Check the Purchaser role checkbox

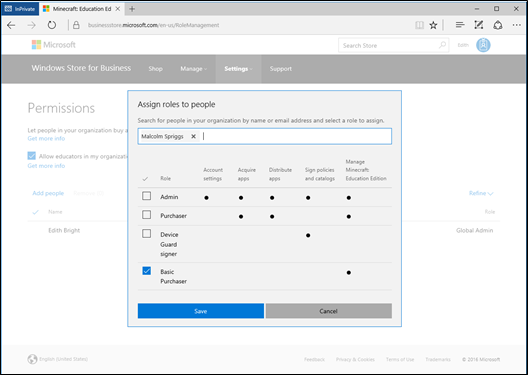point(146,215)
